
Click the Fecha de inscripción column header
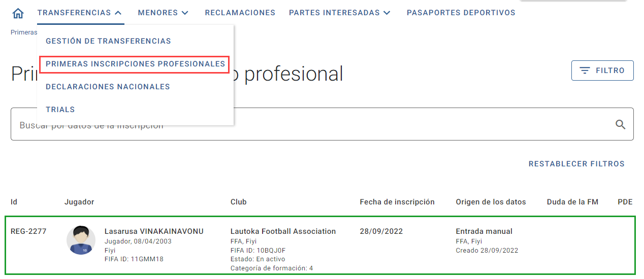(x=397, y=202)
